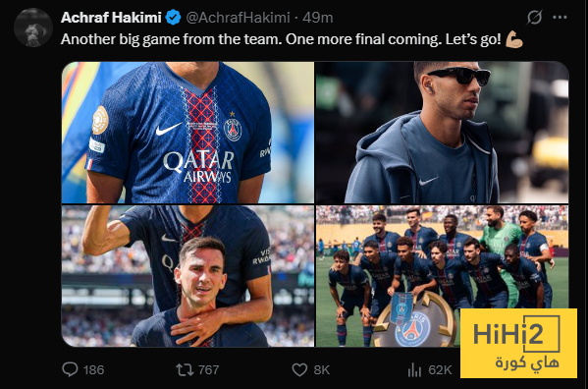
Task: Open the three-dot more options menu
Action: pos(560,18)
